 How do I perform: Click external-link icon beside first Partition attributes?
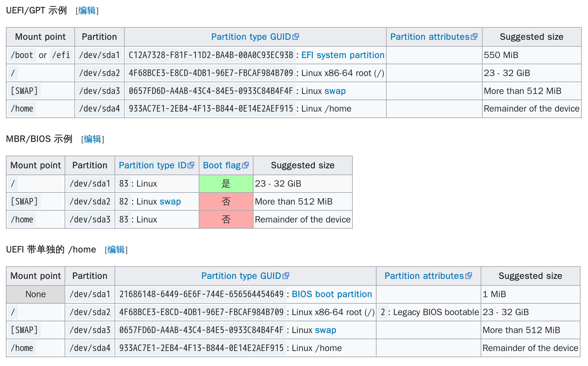coord(474,37)
